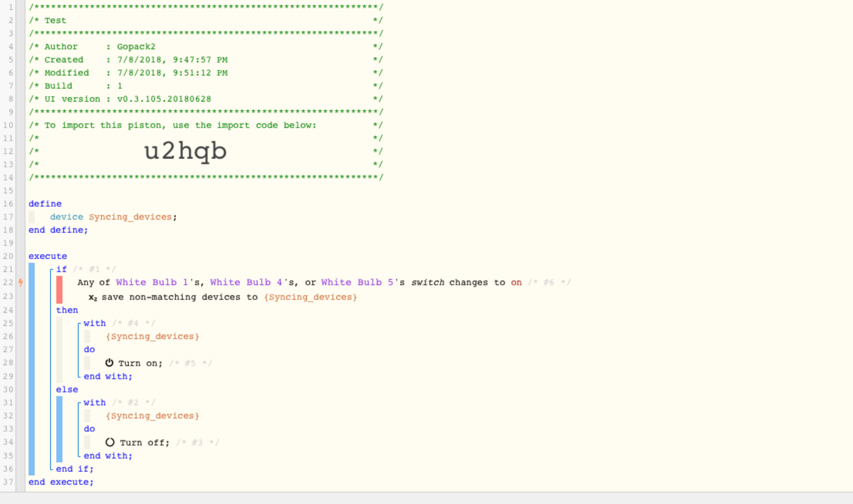
Task: Click the 'switch' attribute in condition
Action: click(428, 282)
